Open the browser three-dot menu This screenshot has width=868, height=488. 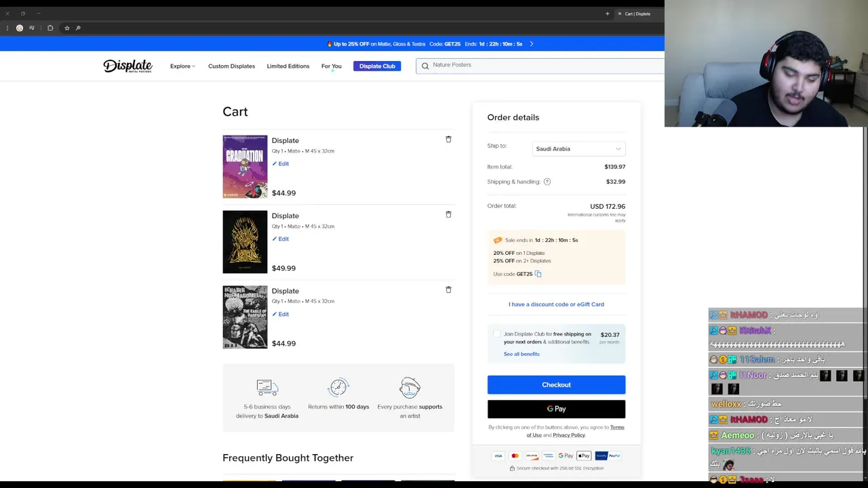7,28
